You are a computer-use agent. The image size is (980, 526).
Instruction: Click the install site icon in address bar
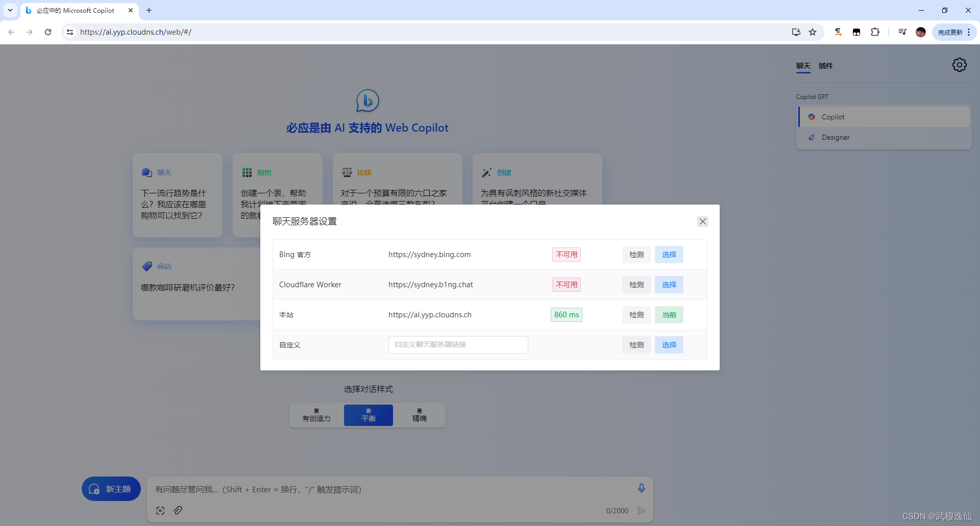(796, 32)
